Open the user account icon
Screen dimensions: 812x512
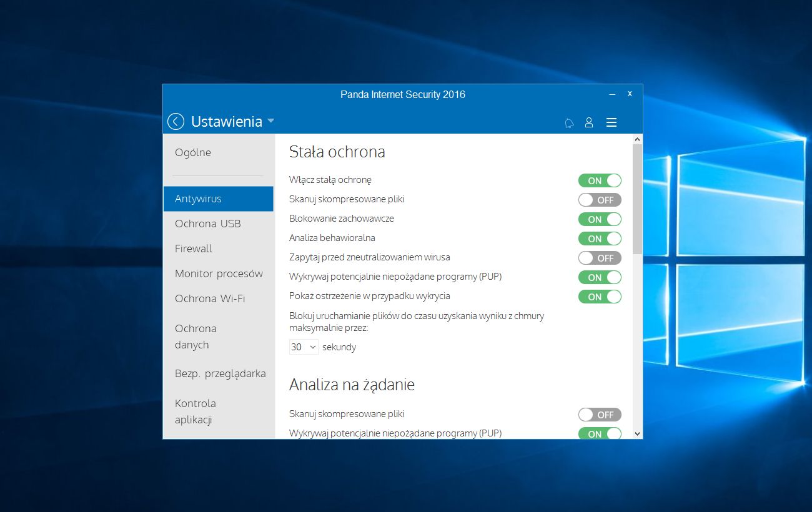[x=588, y=122]
